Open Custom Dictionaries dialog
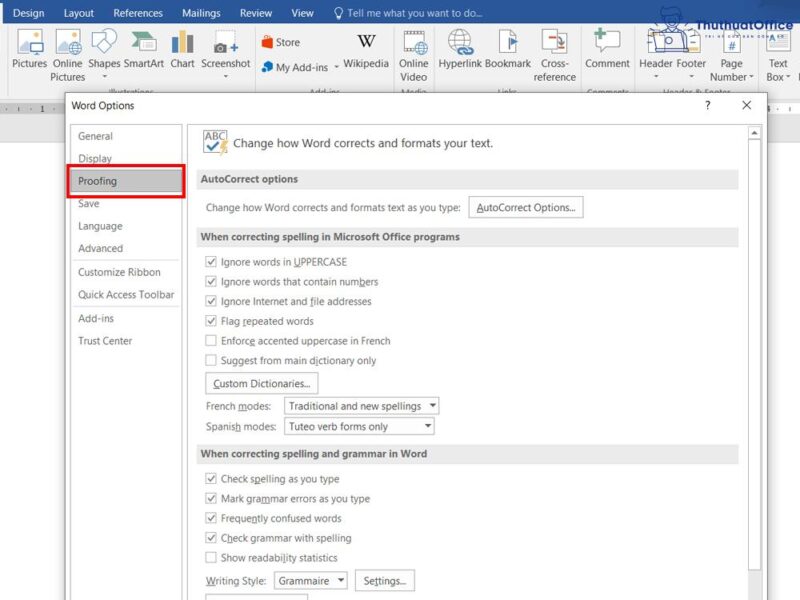 pos(262,383)
